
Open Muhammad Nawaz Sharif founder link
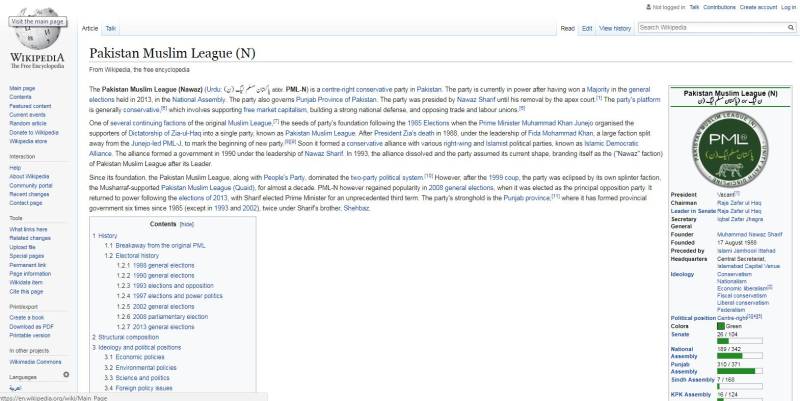[749, 235]
